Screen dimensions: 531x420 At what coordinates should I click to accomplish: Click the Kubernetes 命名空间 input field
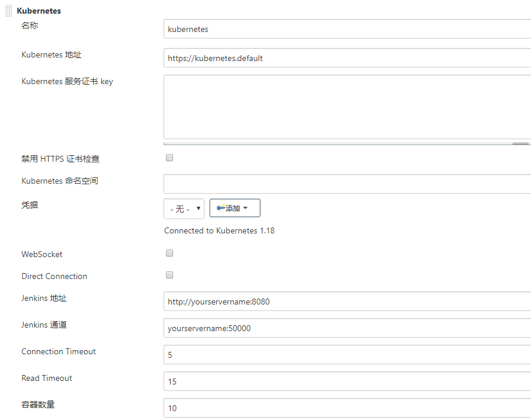tap(347, 184)
